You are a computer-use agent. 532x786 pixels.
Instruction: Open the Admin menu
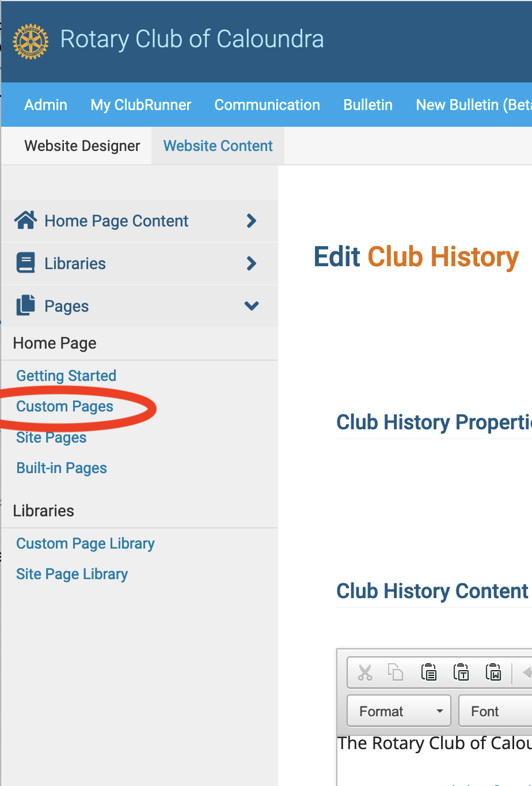click(45, 105)
